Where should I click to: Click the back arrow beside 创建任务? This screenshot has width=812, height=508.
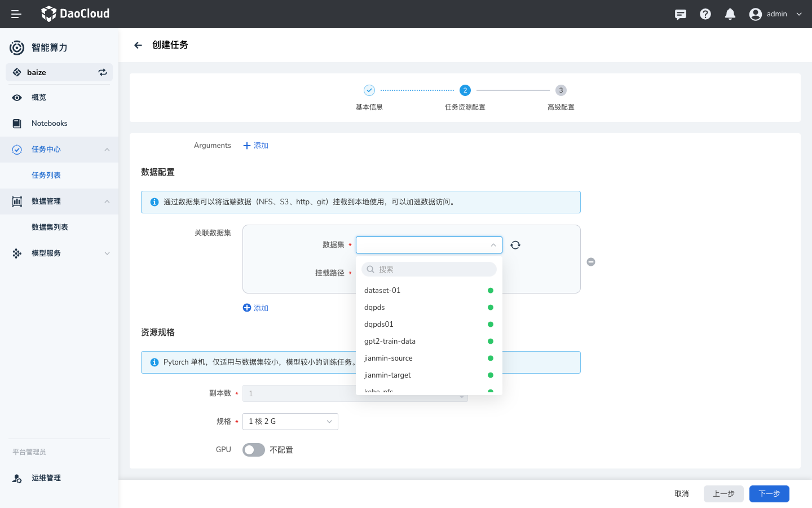pos(138,45)
